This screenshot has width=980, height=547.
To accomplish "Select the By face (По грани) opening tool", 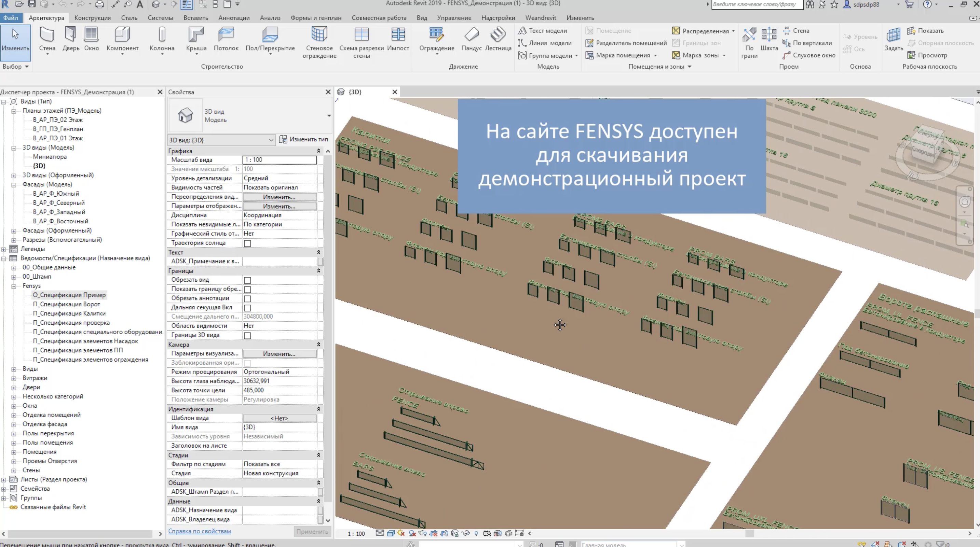I will point(749,43).
